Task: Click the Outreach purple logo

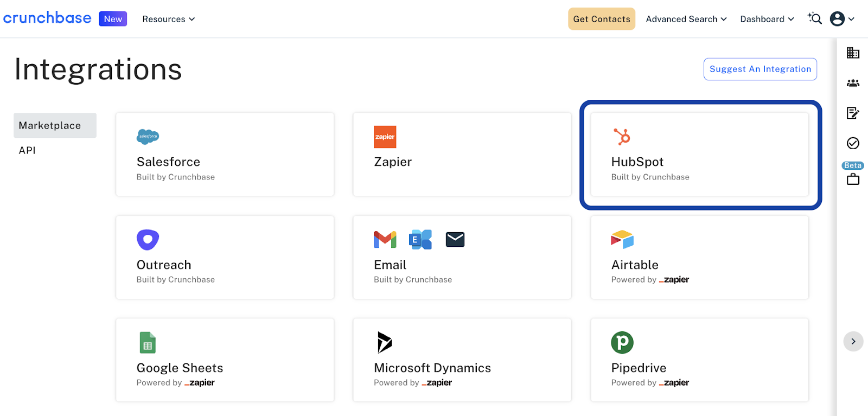Action: (x=148, y=240)
